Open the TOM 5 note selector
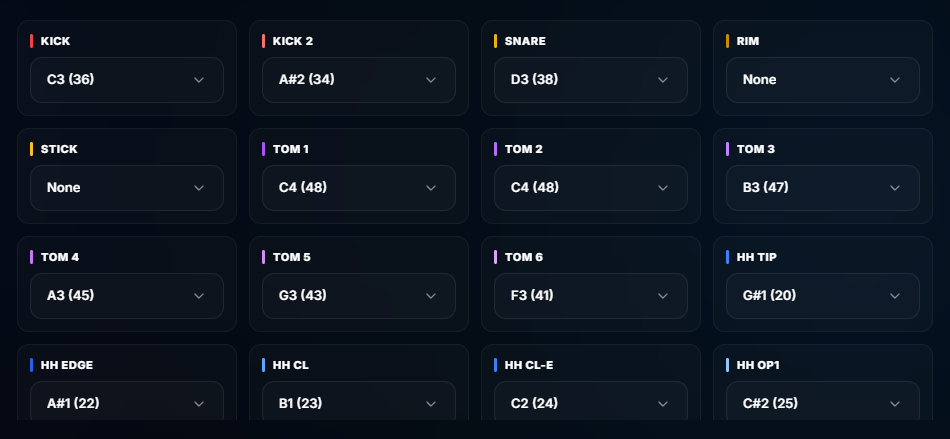Viewport: 950px width, 439px height. (x=359, y=296)
